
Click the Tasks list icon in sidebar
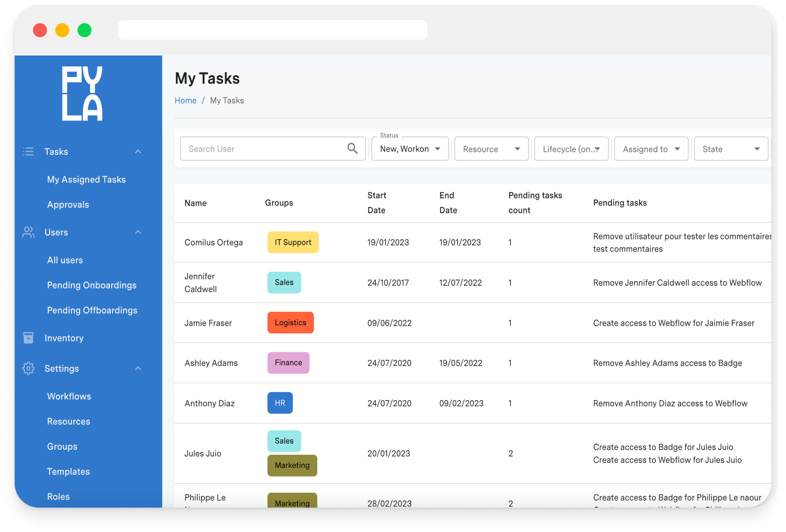28,152
